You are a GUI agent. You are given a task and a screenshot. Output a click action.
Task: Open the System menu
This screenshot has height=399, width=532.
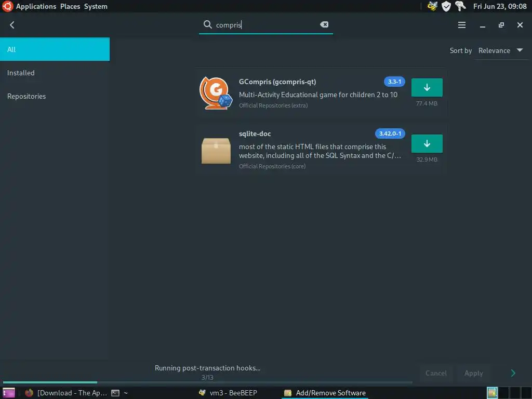[96, 6]
